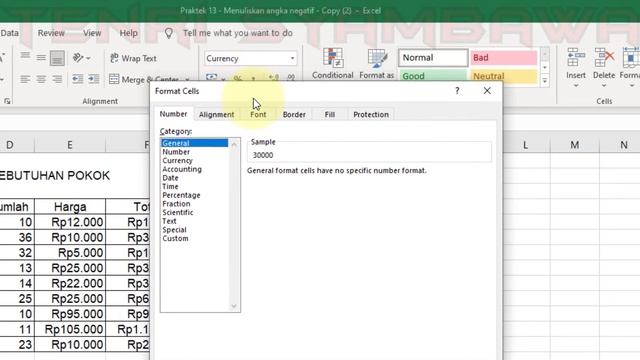Toggle the Bottom Align icon
The image size is (640, 360).
pyautogui.click(x=57, y=58)
